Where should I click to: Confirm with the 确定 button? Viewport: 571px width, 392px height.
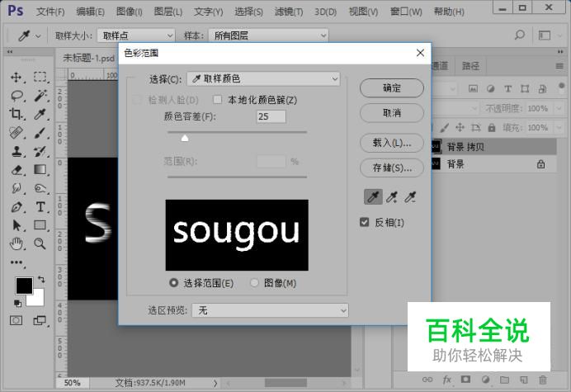(392, 87)
